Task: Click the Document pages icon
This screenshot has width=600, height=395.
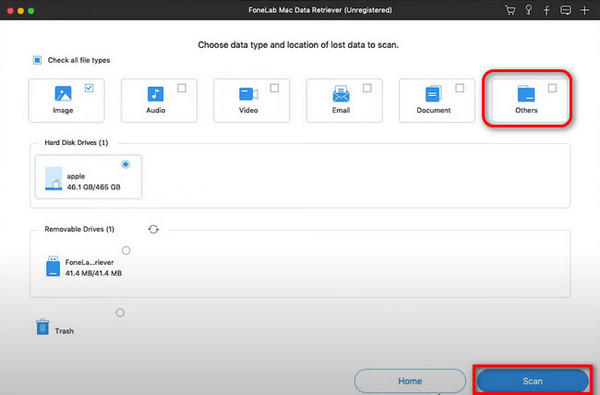Action: (434, 94)
